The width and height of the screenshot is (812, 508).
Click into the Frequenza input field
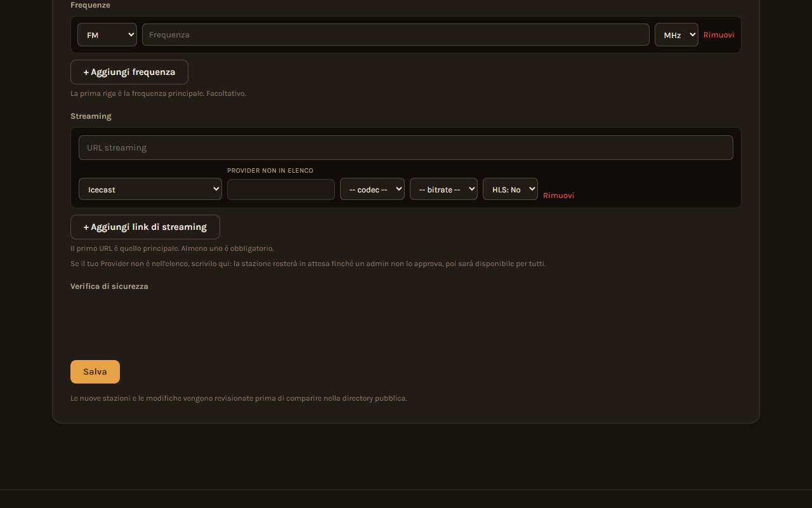coord(396,35)
